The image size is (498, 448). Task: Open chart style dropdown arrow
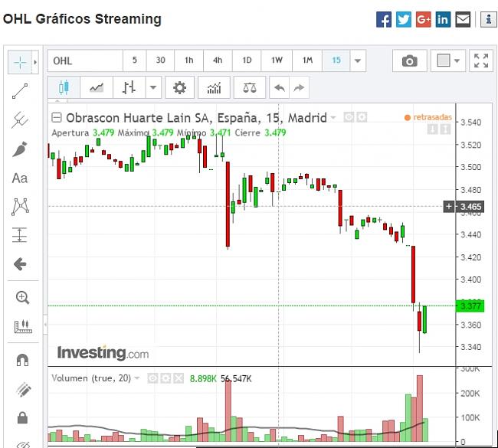[153, 87]
